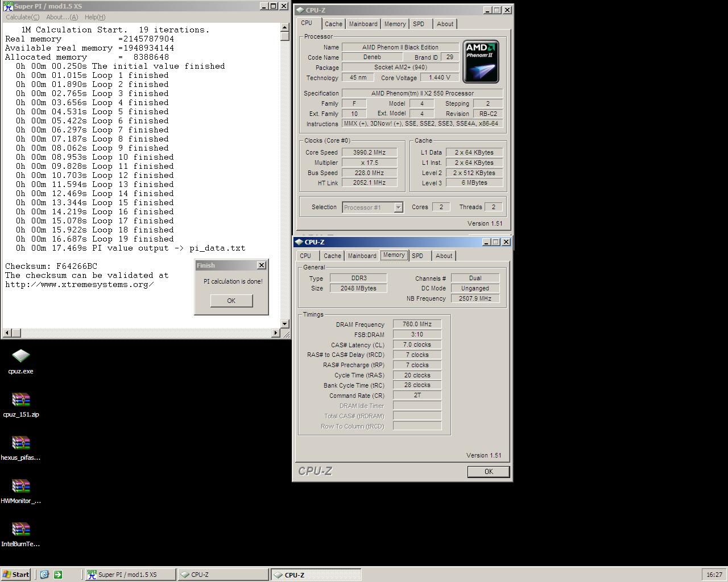This screenshot has height=582, width=728.
Task: Click the NB Frequency 2507.9 MHz field
Action: (x=475, y=298)
